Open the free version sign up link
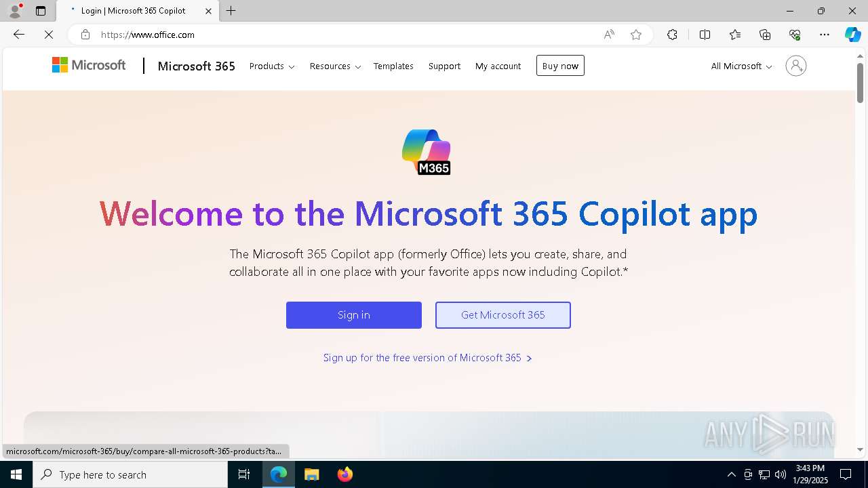868x488 pixels. pyautogui.click(x=427, y=358)
